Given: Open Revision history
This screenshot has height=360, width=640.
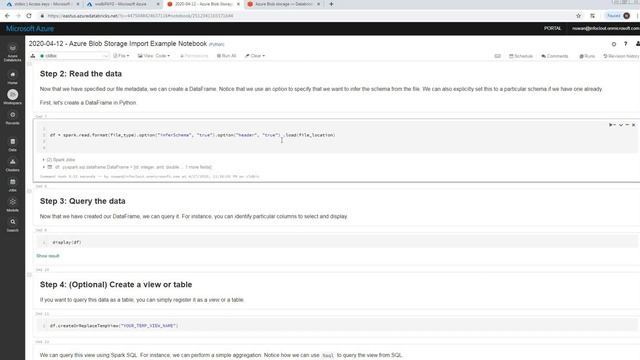Looking at the screenshot, I should 621,56.
